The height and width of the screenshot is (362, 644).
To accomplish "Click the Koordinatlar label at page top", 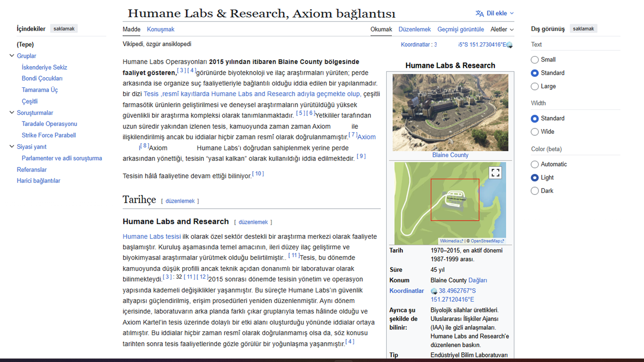I will (415, 45).
